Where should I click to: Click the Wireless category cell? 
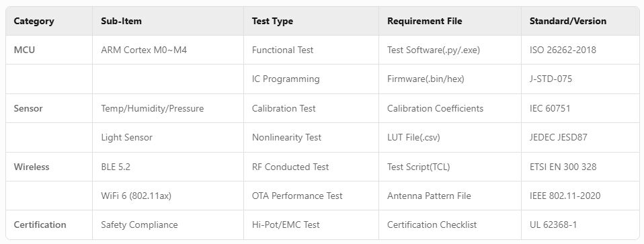pos(49,167)
